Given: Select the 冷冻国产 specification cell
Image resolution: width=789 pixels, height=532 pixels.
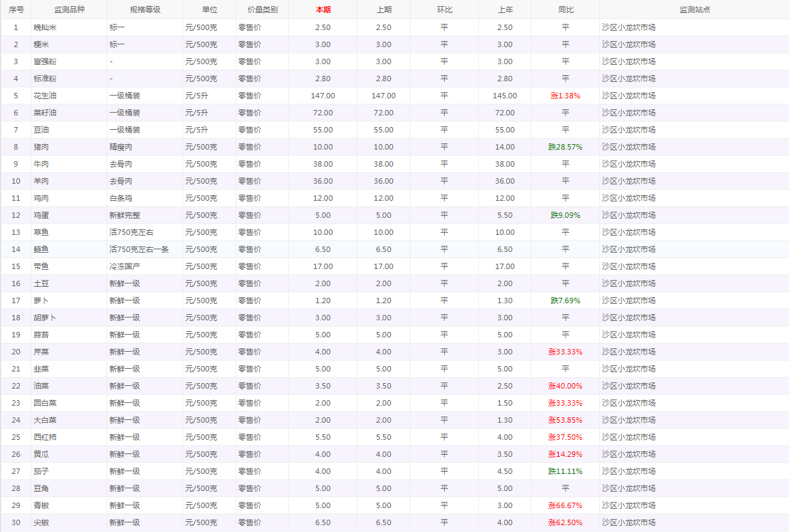Looking at the screenshot, I should pyautogui.click(x=125, y=266).
